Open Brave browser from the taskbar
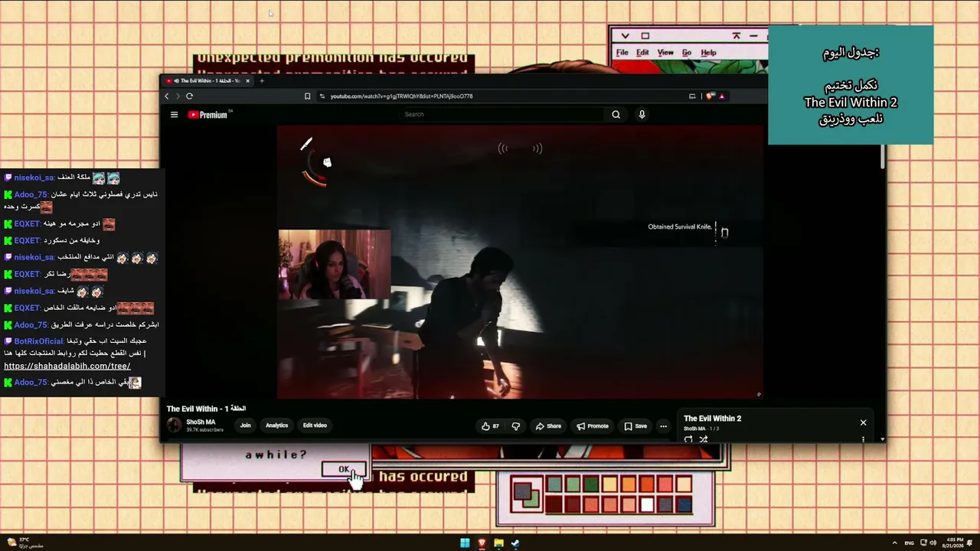The height and width of the screenshot is (551, 980). click(482, 543)
